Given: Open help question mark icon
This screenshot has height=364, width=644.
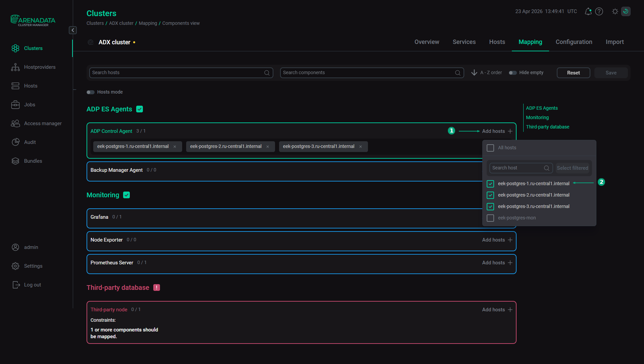Looking at the screenshot, I should [599, 11].
